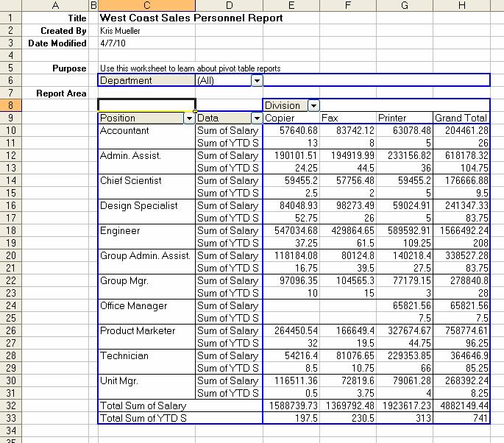Image resolution: width=504 pixels, height=443 pixels.
Task: Click Chief Scientist Fax salary 57756.48
Action: [348, 181]
